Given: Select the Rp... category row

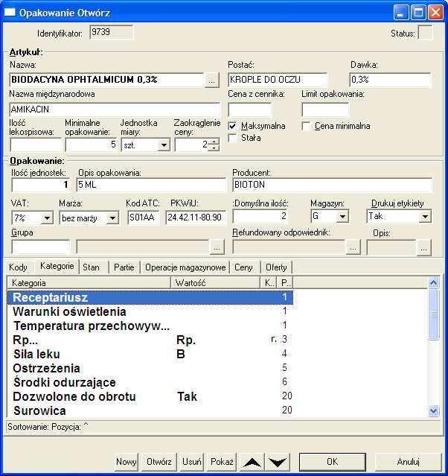Looking at the screenshot, I should (150, 340).
